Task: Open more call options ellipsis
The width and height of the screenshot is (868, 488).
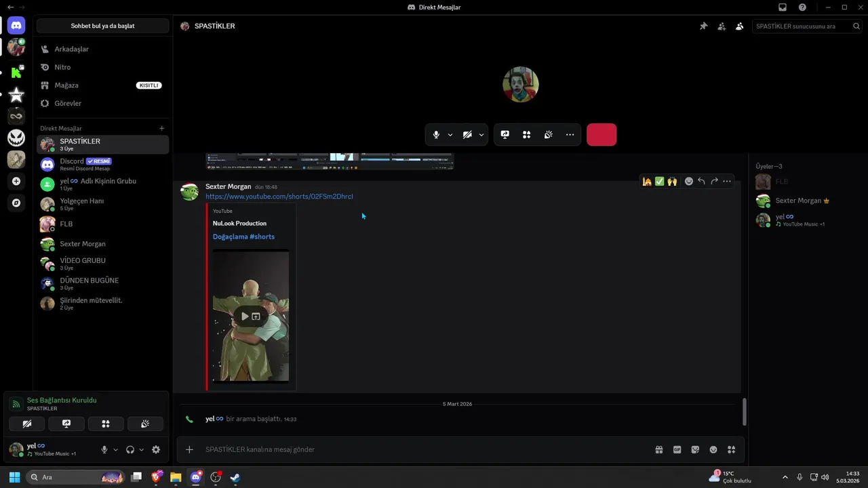Action: [x=570, y=135]
